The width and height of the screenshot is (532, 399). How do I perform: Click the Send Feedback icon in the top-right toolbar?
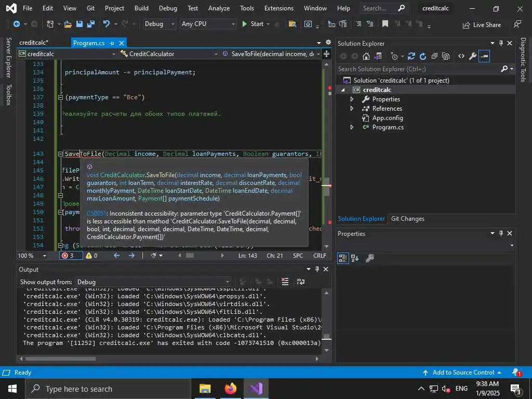click(517, 24)
